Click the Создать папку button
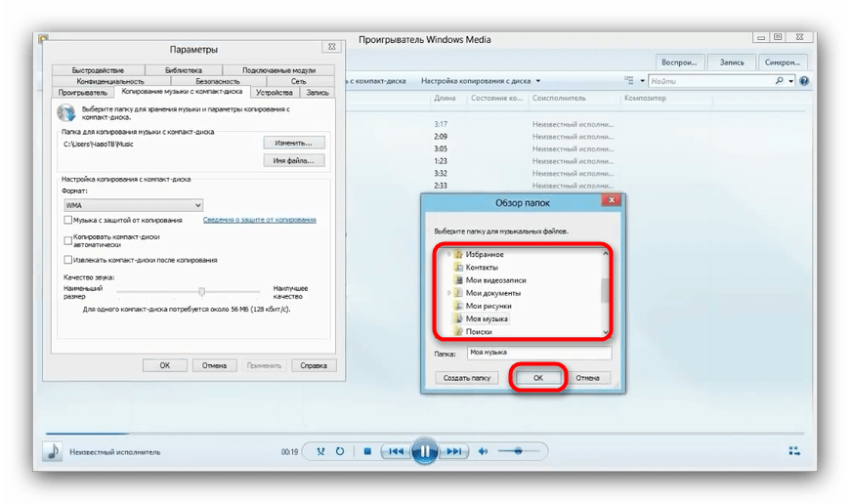Viewport: 850px width, 504px height. [x=467, y=378]
